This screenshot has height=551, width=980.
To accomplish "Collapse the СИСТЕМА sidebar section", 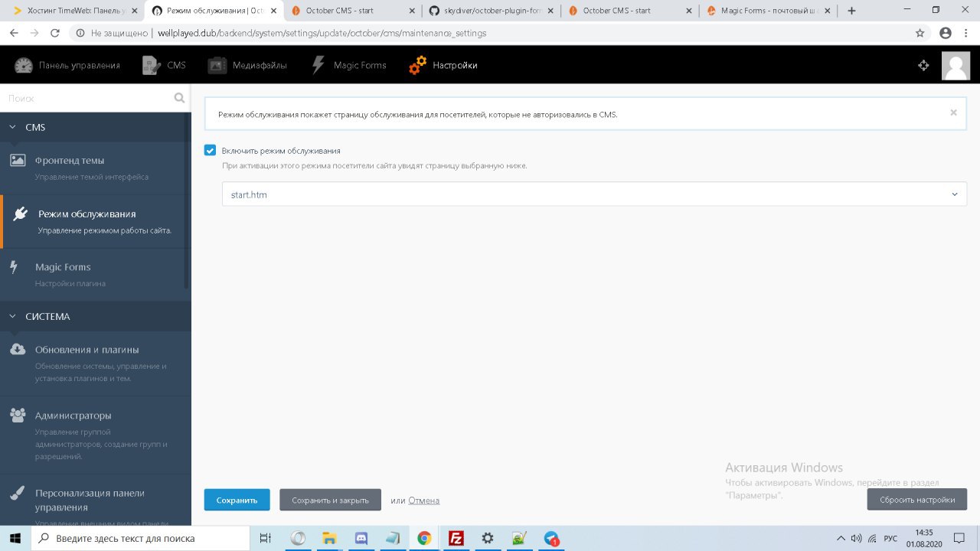I will point(96,316).
